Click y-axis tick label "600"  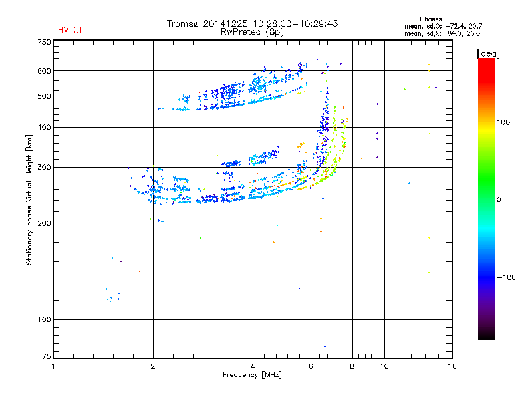point(44,71)
